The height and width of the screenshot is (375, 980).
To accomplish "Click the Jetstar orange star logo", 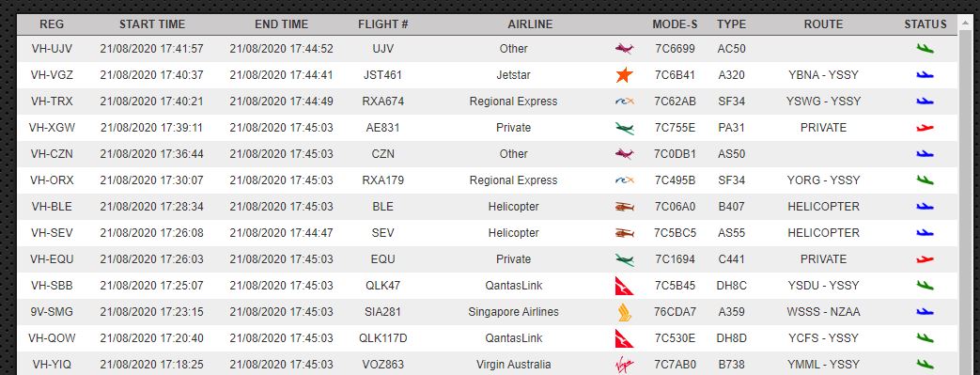I will pyautogui.click(x=624, y=75).
